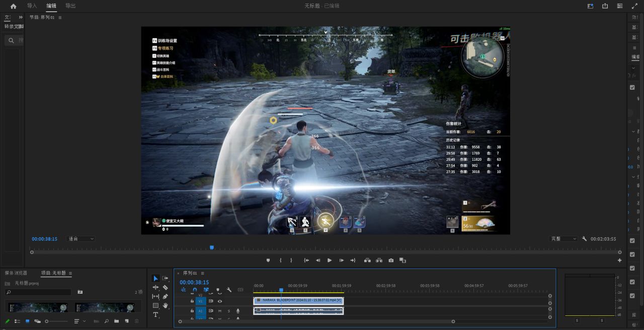The height and width of the screenshot is (330, 644).
Task: Mute audio track A1 with M button
Action: (220, 311)
